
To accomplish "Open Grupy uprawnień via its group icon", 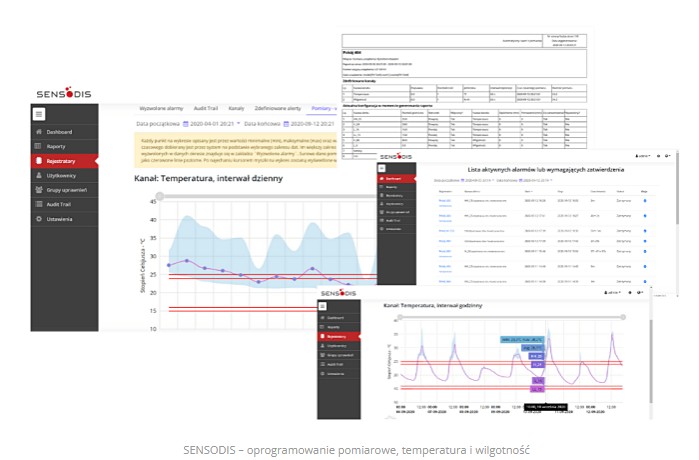I will tap(38, 189).
